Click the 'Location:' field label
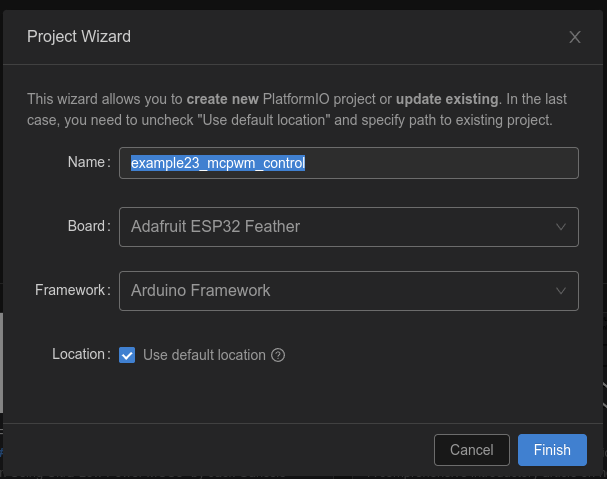 tap(80, 354)
